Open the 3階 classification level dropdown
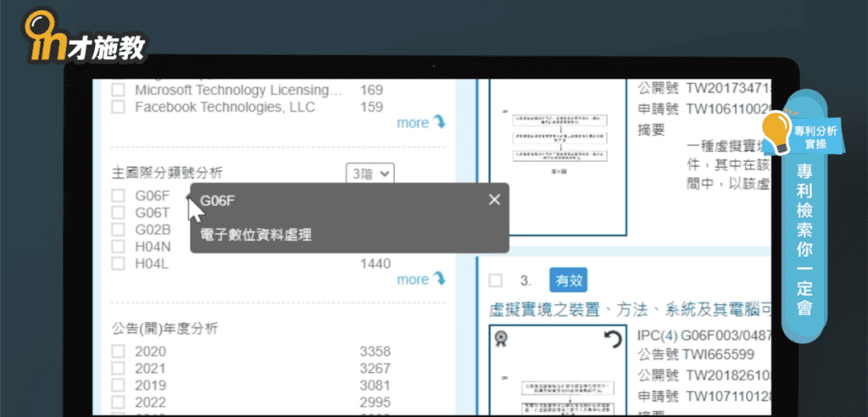The image size is (868, 417). point(371,173)
